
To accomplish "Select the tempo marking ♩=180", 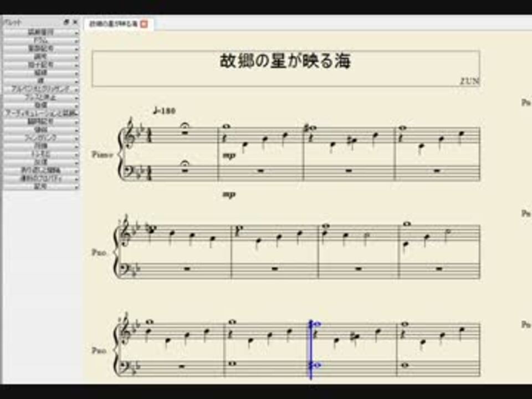I will (x=164, y=111).
